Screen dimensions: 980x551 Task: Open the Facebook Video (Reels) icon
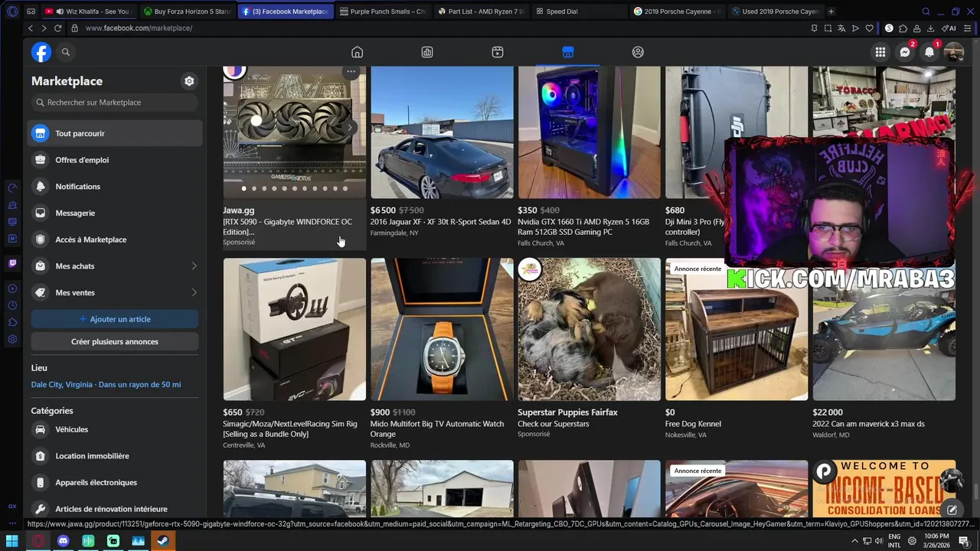tap(498, 52)
